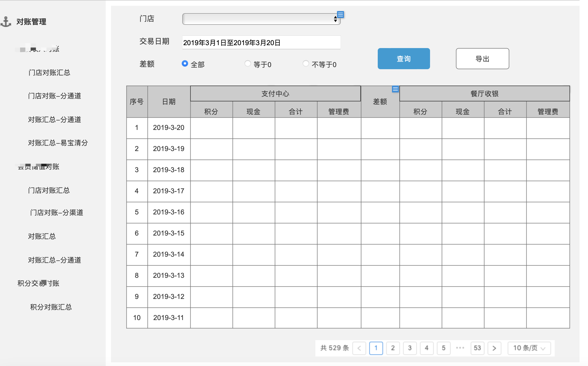
Task: Click the 对账管理 sidebar heading
Action: (x=31, y=22)
